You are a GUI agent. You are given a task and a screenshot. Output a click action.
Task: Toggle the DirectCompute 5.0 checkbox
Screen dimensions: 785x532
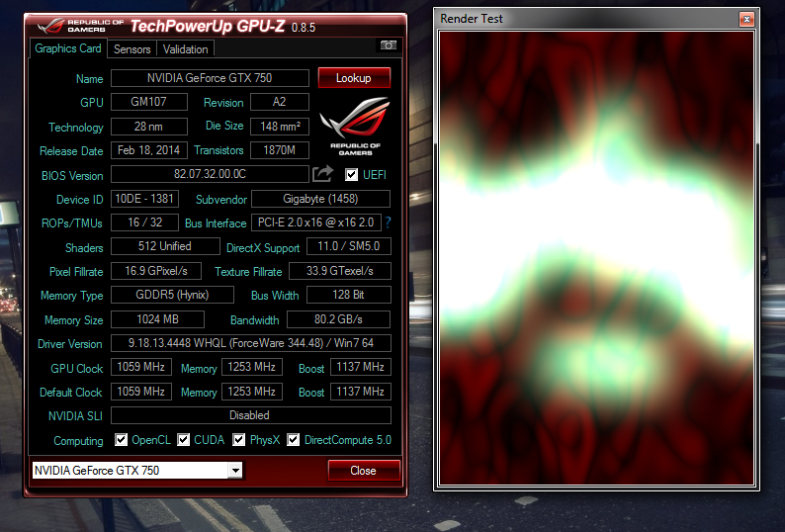294,440
